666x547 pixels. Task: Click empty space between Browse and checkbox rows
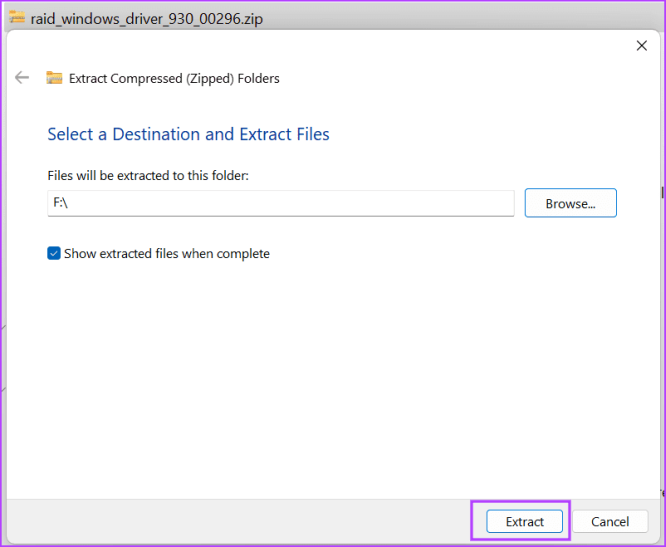(x=330, y=230)
